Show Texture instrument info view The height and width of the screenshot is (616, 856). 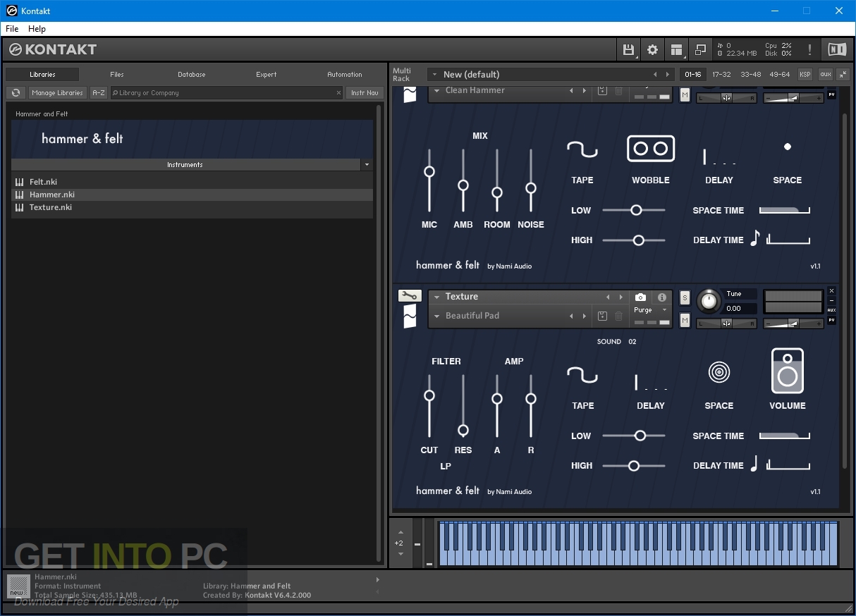click(x=661, y=297)
